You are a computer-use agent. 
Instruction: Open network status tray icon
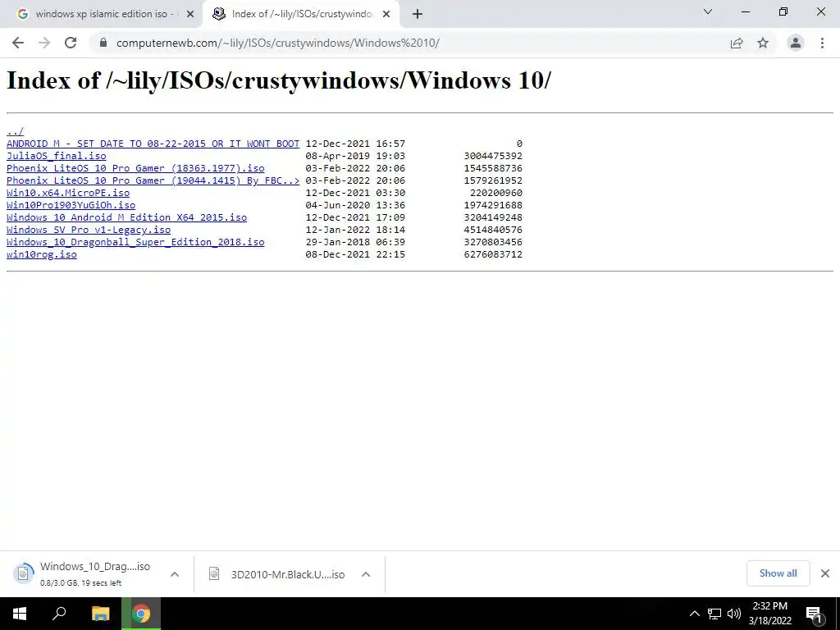[x=714, y=614]
